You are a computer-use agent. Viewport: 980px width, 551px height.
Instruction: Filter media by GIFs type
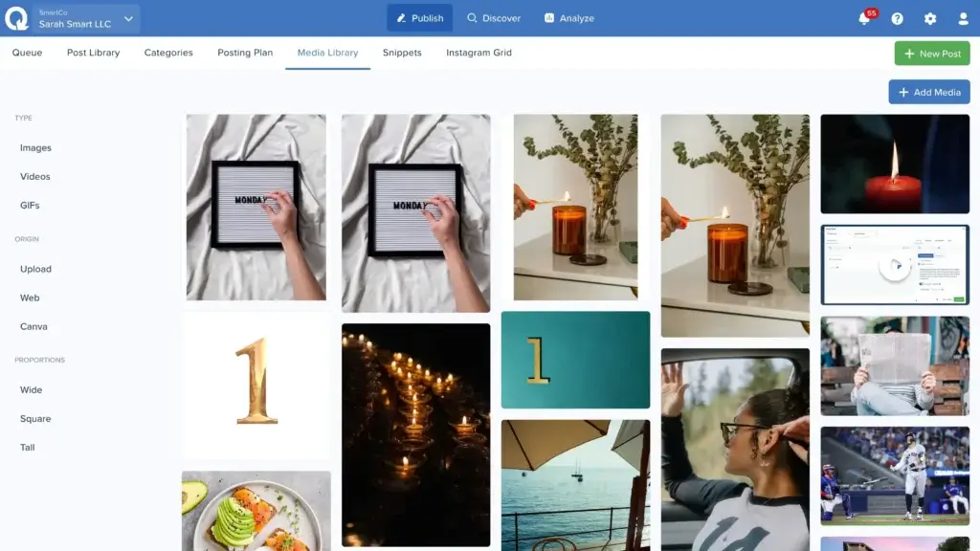coord(30,206)
